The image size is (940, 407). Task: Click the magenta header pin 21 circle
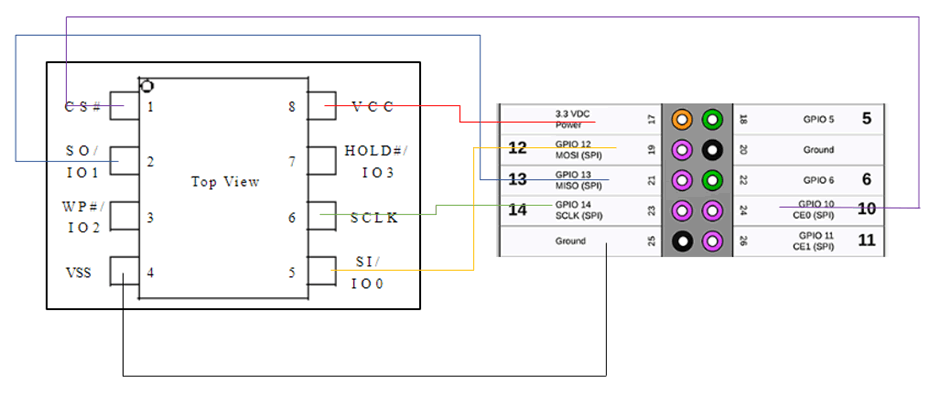682,180
